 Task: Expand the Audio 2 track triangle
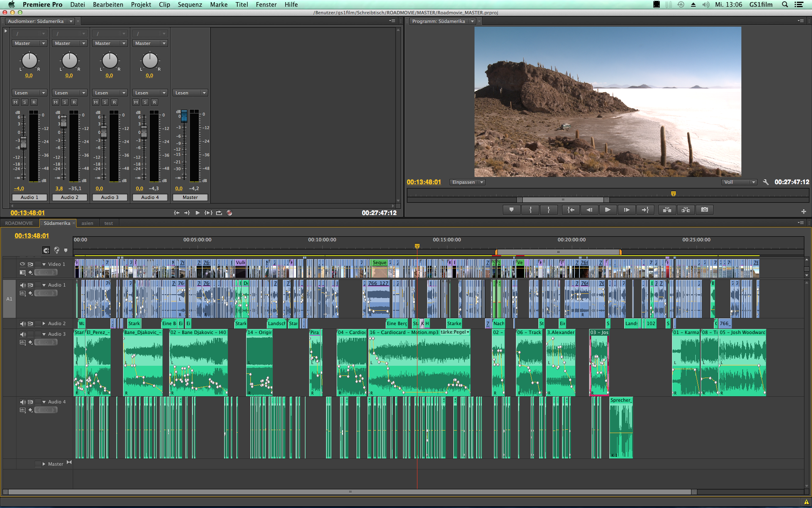click(x=44, y=323)
